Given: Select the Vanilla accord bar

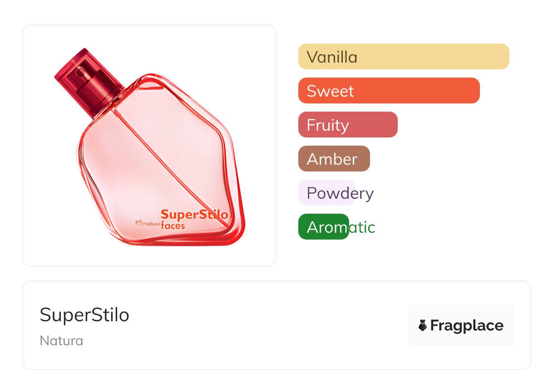Looking at the screenshot, I should click(403, 57).
